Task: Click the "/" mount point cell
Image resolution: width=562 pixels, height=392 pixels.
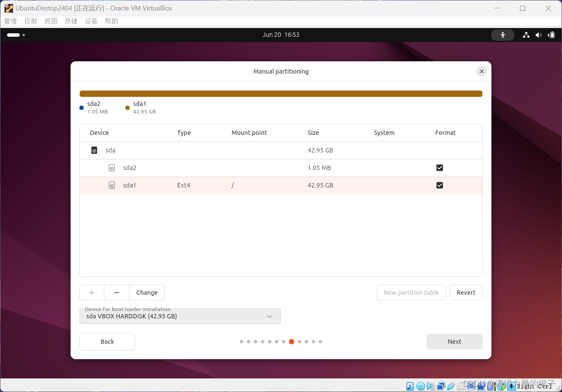Action: tap(233, 185)
